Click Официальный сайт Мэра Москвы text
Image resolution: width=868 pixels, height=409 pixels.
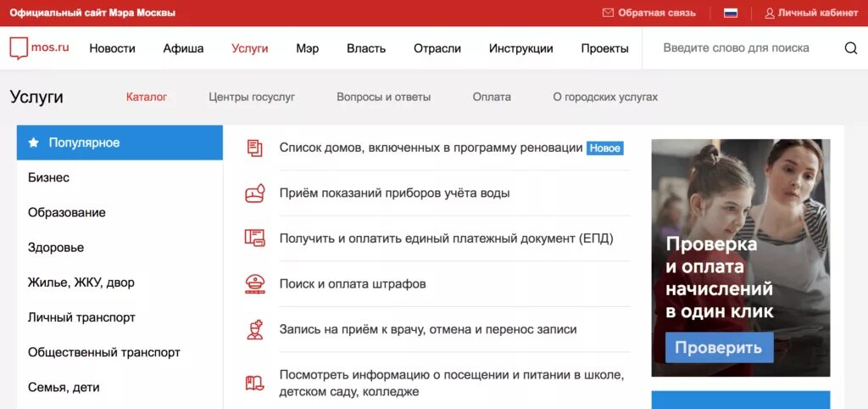[x=92, y=13]
